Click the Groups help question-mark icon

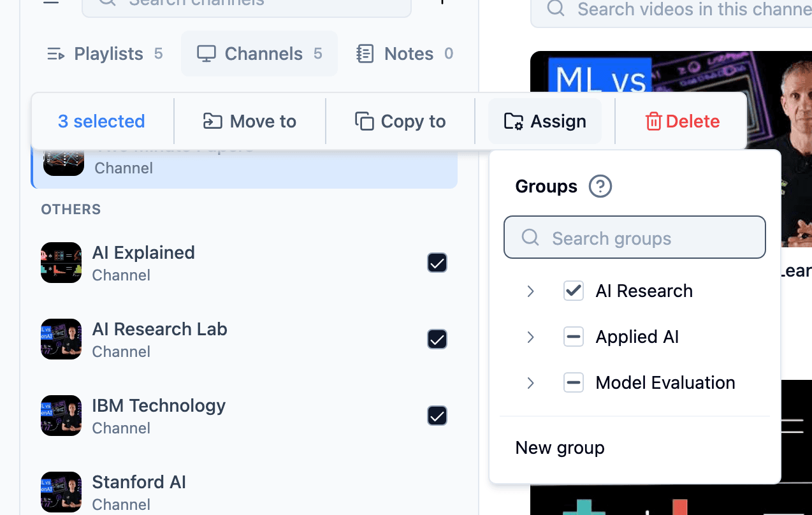(x=600, y=187)
